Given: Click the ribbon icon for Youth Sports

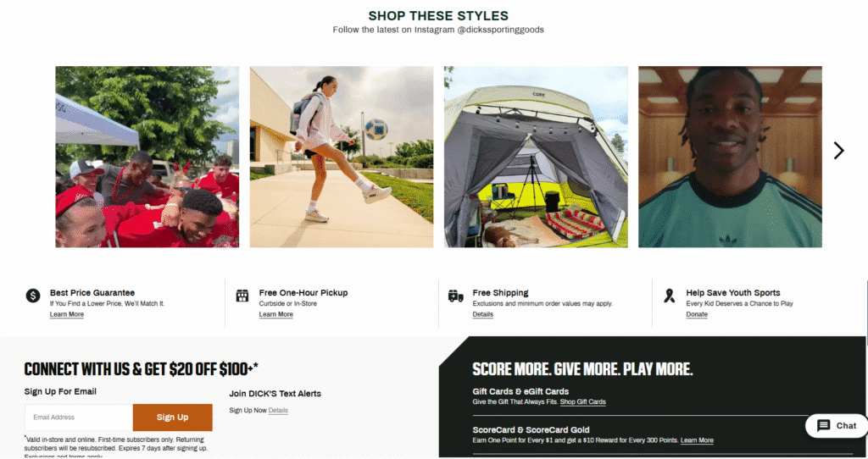Looking at the screenshot, I should [x=670, y=296].
